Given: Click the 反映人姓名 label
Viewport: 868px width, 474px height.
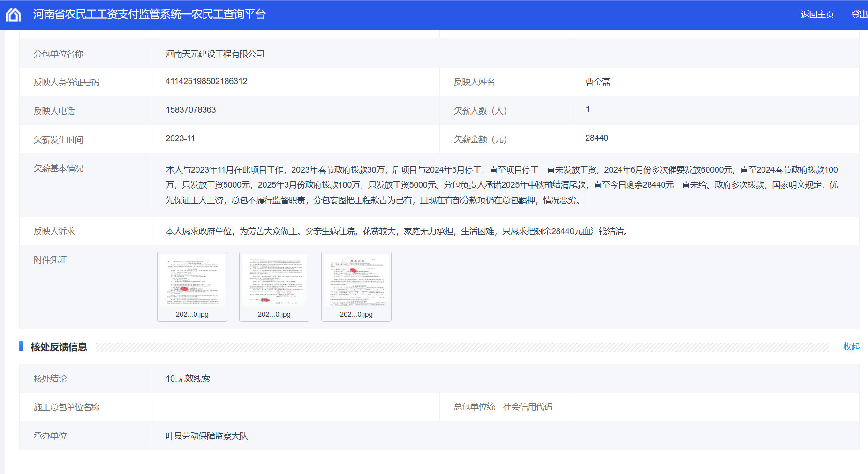Looking at the screenshot, I should 474,82.
